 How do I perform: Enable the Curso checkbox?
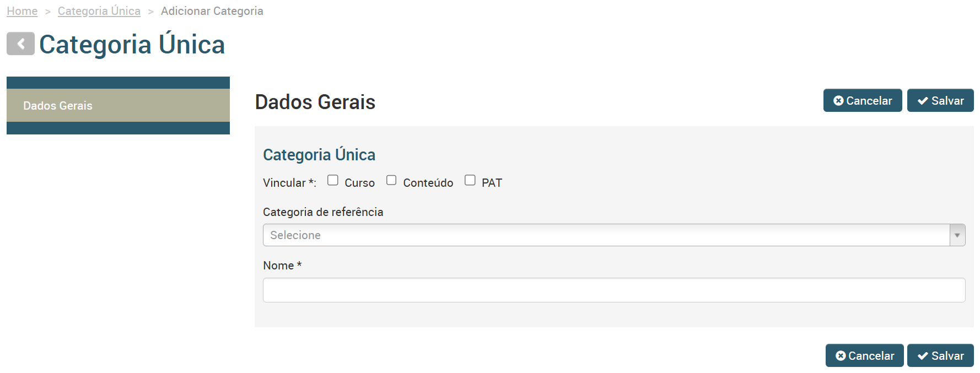pos(333,180)
